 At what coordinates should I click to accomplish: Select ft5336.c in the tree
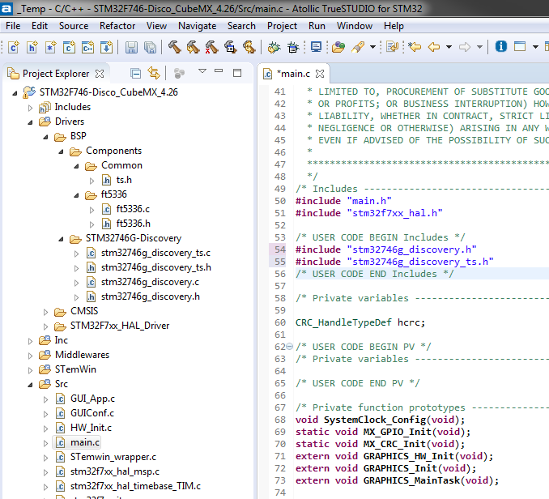click(133, 209)
